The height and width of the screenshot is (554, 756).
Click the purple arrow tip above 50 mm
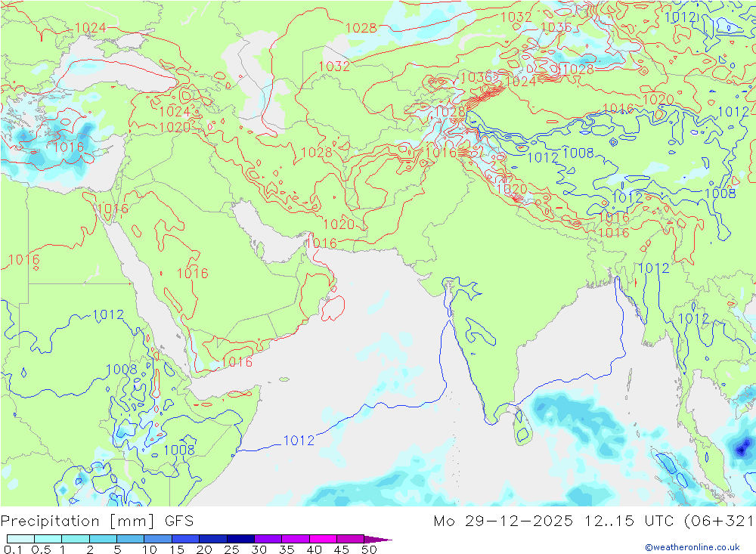coord(378,540)
